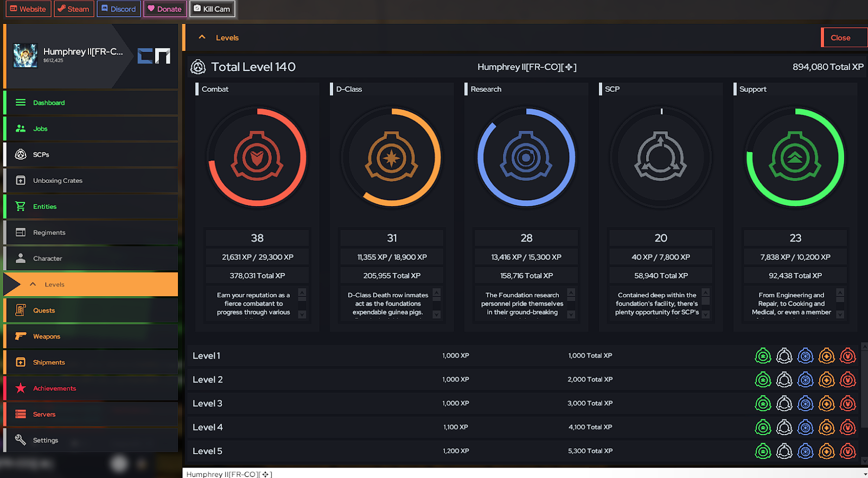
Task: Click the Research description scroll-down arrow
Action: coord(571,315)
